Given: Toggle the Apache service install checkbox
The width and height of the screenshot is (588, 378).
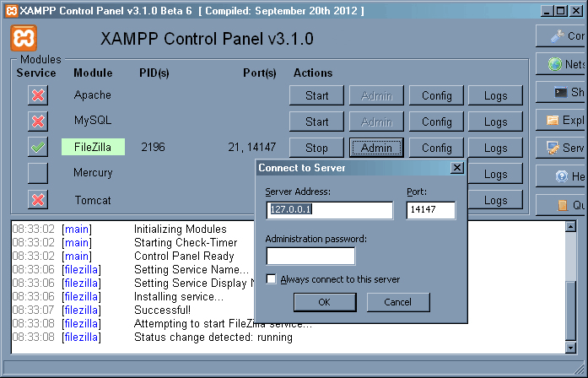Looking at the screenshot, I should pyautogui.click(x=37, y=95).
